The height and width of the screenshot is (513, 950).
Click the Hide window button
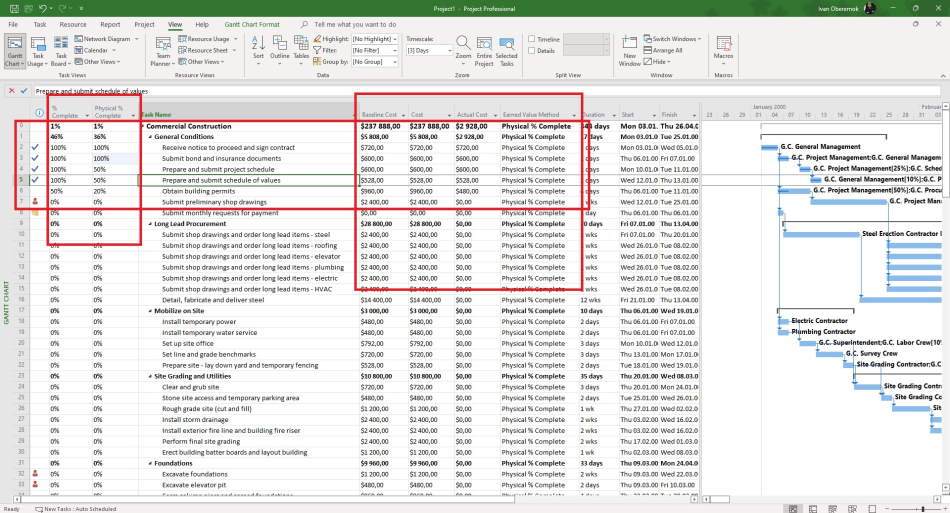tap(657, 62)
